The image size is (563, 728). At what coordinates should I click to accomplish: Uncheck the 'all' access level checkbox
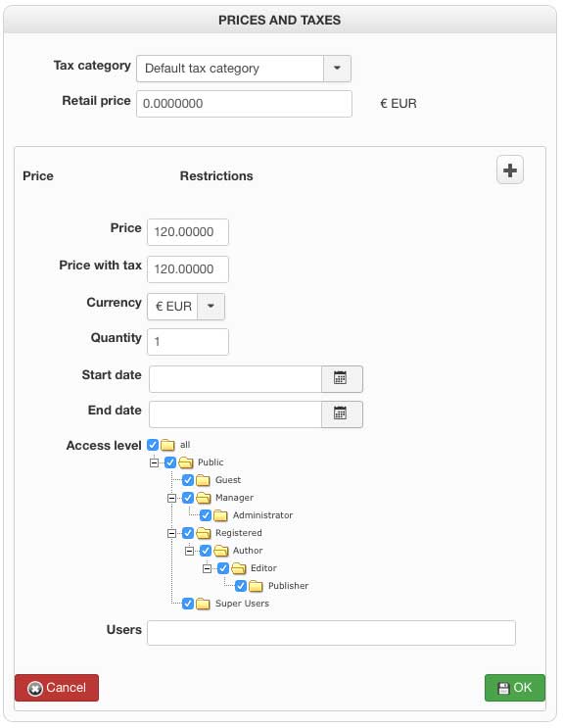153,445
